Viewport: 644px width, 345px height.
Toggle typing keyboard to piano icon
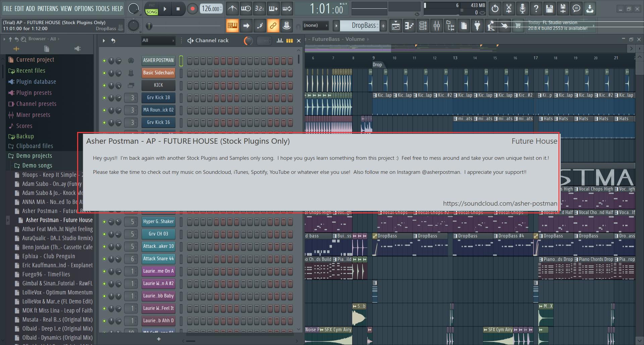click(x=232, y=25)
